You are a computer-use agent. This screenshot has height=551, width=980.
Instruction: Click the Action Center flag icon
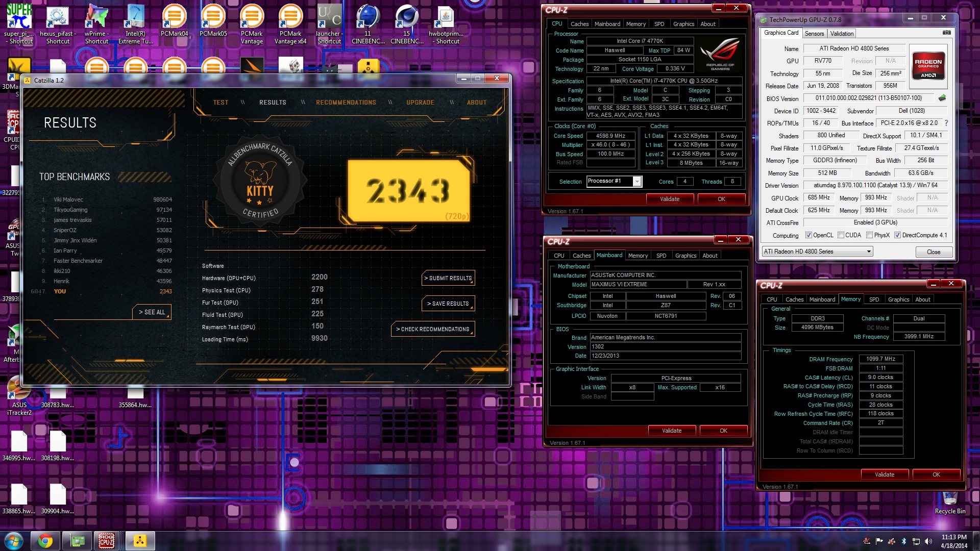click(879, 541)
